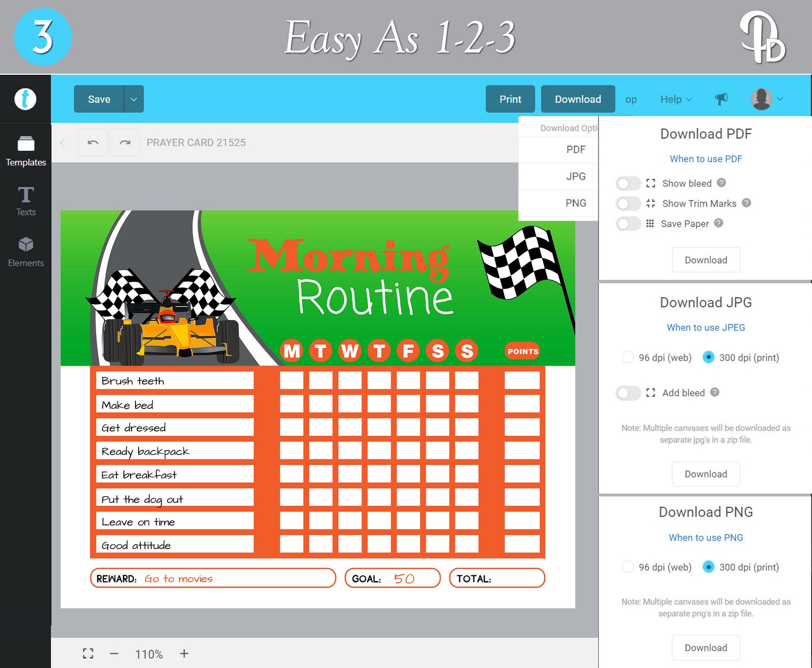Screen dimensions: 812x668
Task: Open the When to use JPEG link
Action: pos(706,327)
